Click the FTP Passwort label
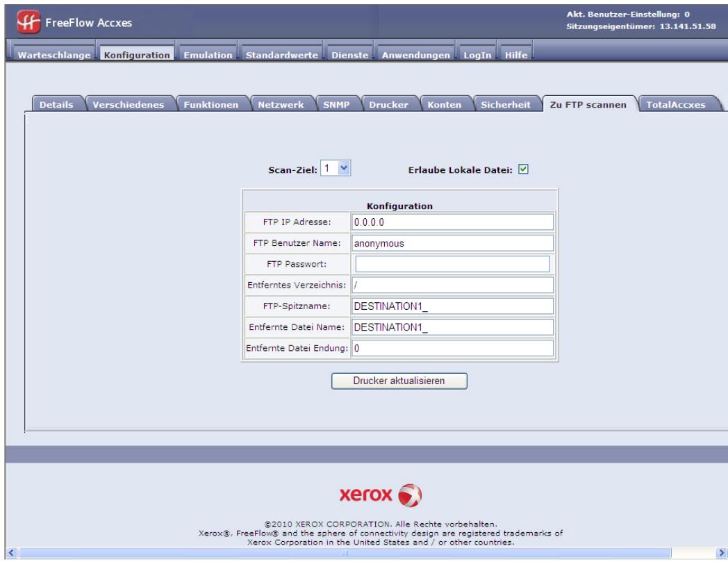728x562 pixels. point(297,264)
